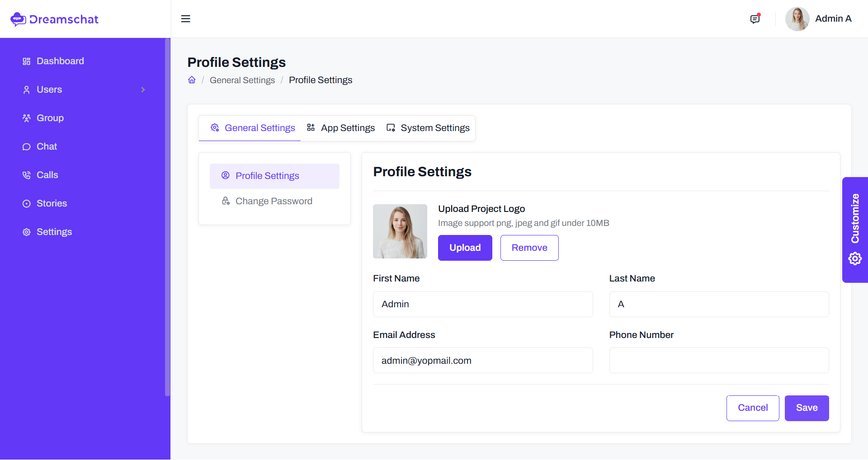Focus the Email Address input field
Image resolution: width=868 pixels, height=460 pixels.
[483, 361]
